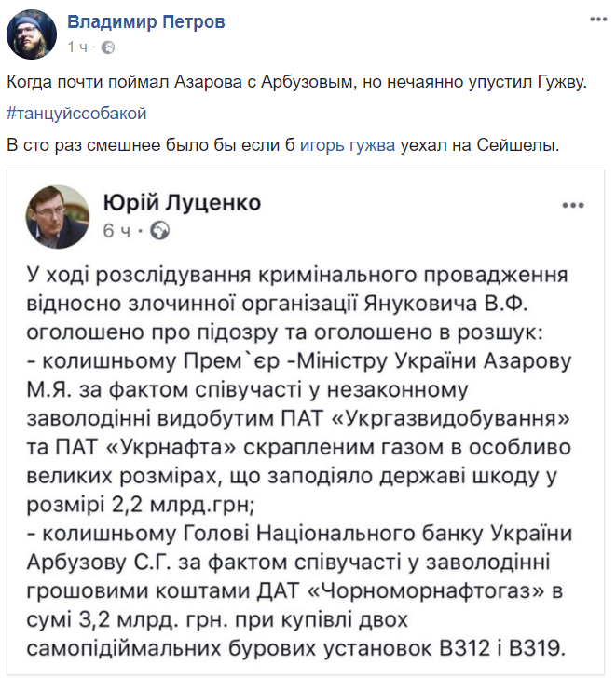Click the public globe icon beside "1 ч"

point(107,47)
